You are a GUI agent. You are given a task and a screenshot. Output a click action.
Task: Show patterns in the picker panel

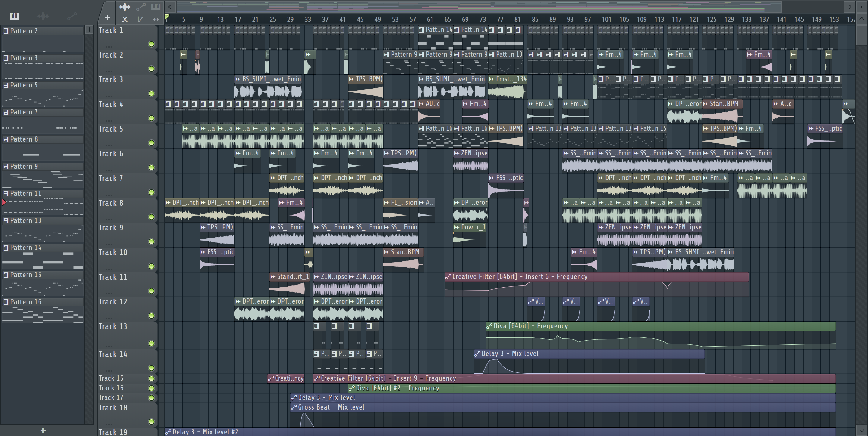(x=14, y=16)
